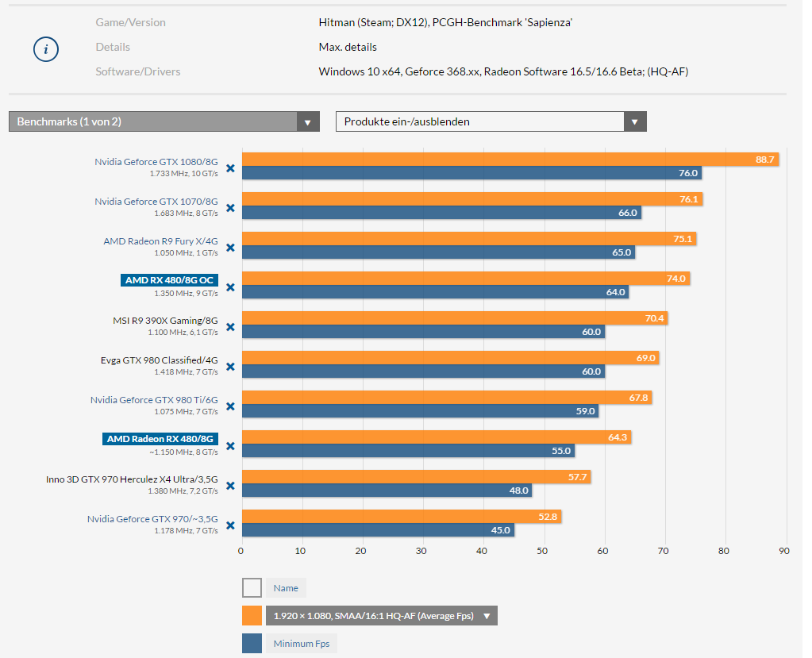This screenshot has width=812, height=658.
Task: Select the highlighted AMD RX 480/8G OC label
Action: (x=169, y=280)
